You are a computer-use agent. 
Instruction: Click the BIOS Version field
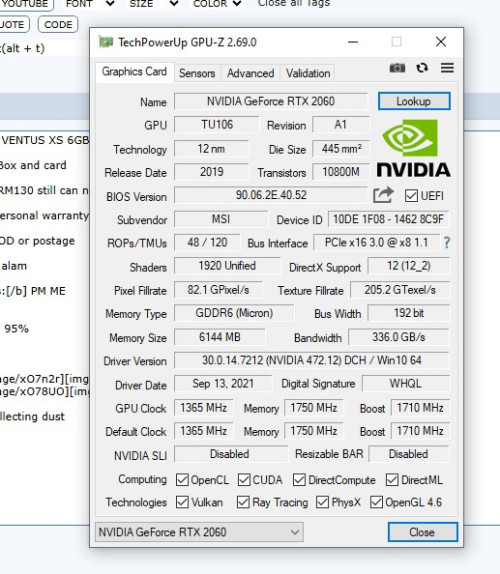(x=271, y=195)
